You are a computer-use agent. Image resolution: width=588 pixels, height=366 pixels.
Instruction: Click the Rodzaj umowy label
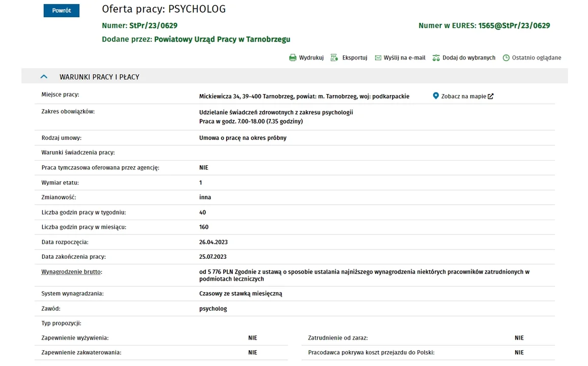(61, 138)
